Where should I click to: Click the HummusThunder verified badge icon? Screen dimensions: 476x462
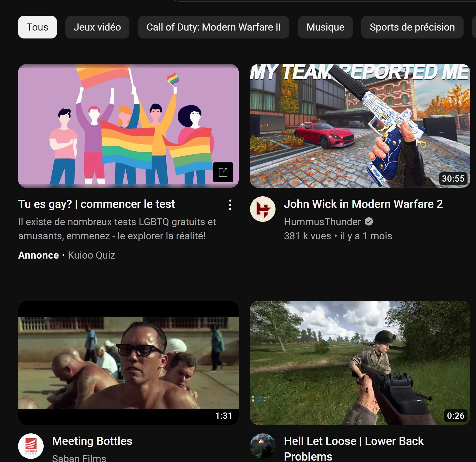[369, 222]
